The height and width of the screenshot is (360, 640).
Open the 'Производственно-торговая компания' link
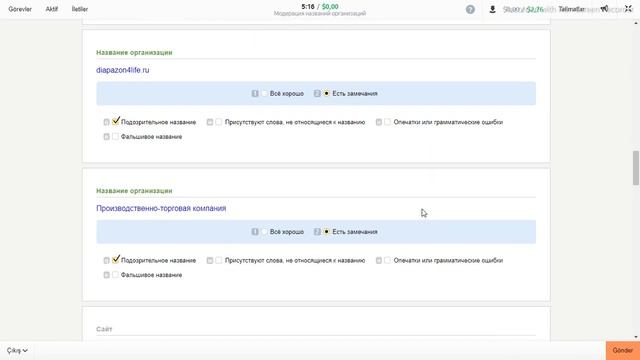coord(161,209)
